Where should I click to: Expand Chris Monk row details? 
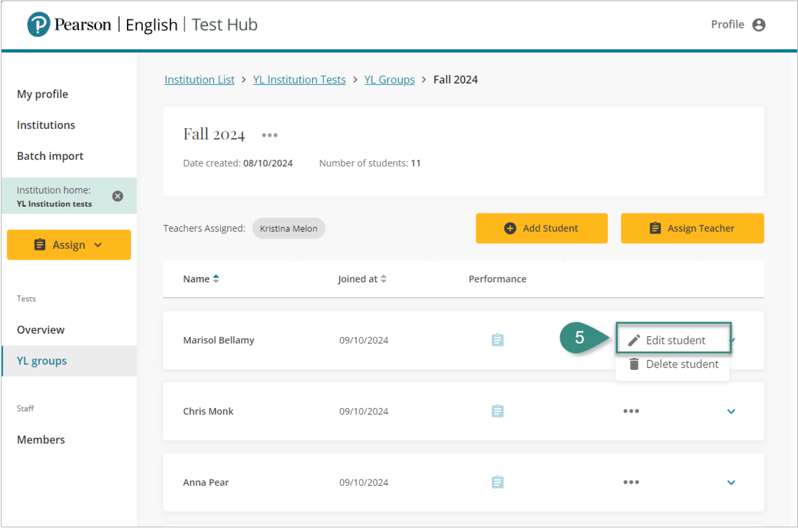(x=731, y=411)
